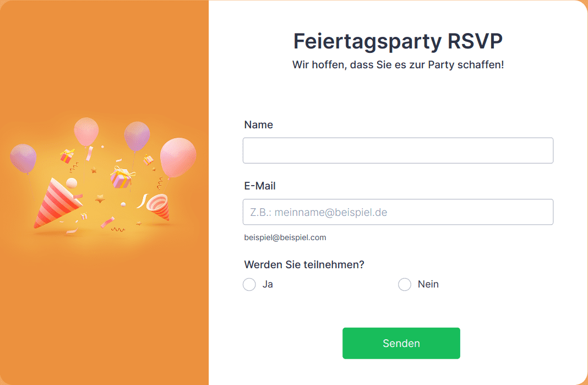
Task: Click the beispiel@beispiel.com hint text
Action: (285, 237)
